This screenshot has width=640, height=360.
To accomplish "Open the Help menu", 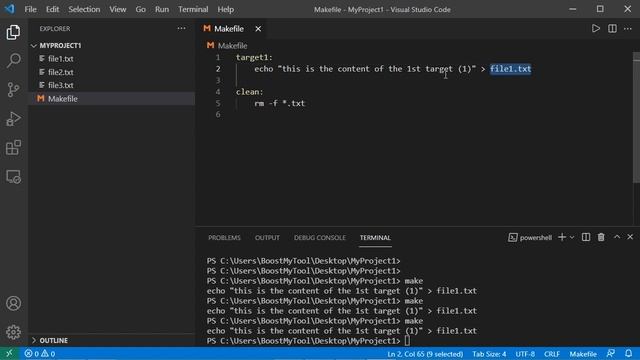I will tap(226, 9).
